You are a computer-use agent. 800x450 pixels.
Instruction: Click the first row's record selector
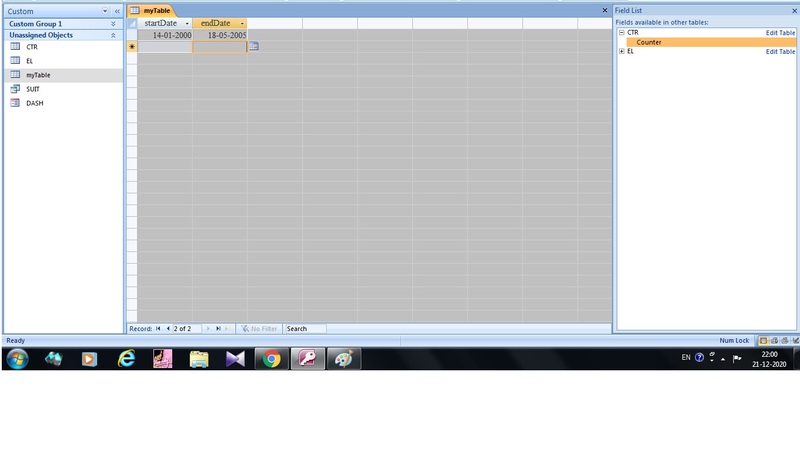pos(132,35)
